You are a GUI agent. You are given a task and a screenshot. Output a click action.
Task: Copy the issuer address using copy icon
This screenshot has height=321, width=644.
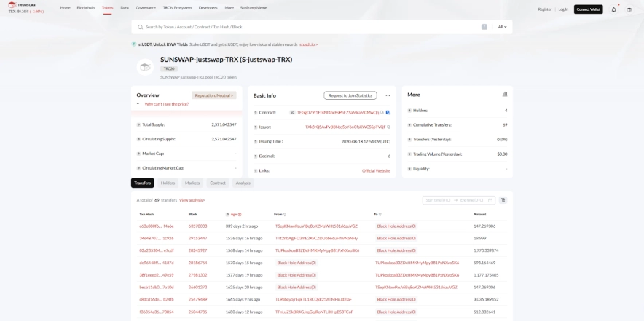click(389, 127)
